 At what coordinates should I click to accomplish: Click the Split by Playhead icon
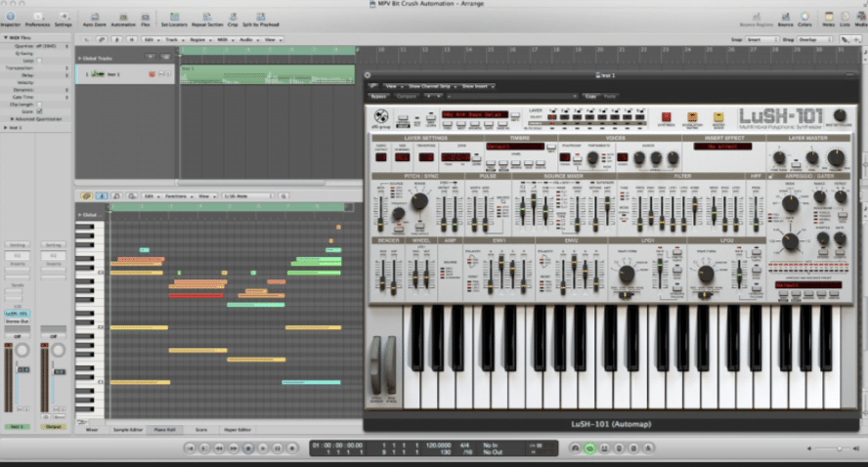(260, 19)
